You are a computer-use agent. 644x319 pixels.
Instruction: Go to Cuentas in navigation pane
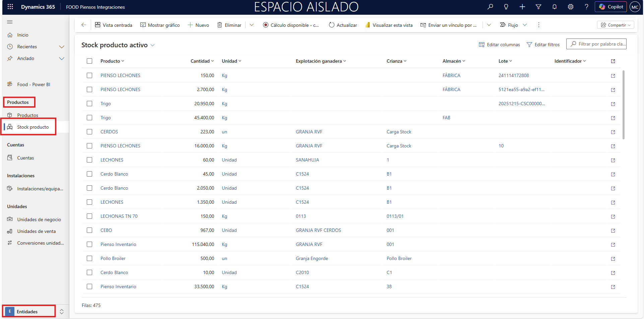(x=25, y=158)
